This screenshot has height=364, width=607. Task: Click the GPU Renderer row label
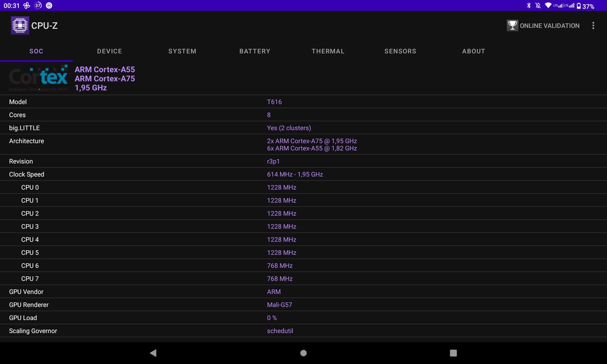tap(29, 305)
